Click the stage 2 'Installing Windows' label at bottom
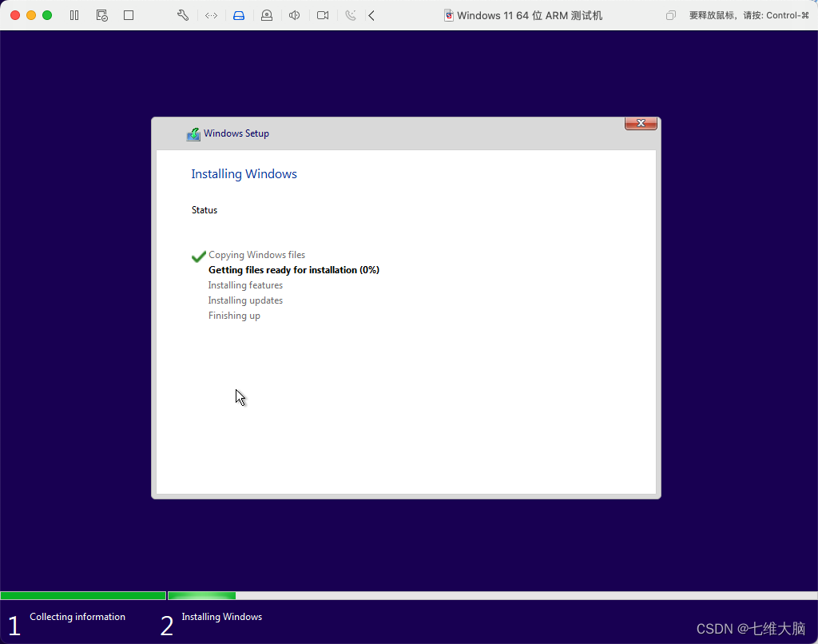The width and height of the screenshot is (818, 644). tap(222, 616)
